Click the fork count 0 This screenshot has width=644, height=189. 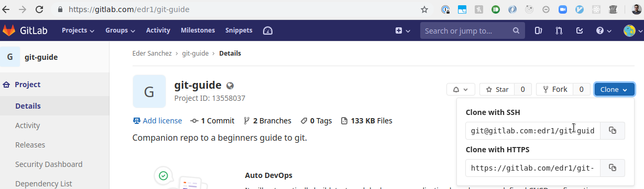pos(582,89)
